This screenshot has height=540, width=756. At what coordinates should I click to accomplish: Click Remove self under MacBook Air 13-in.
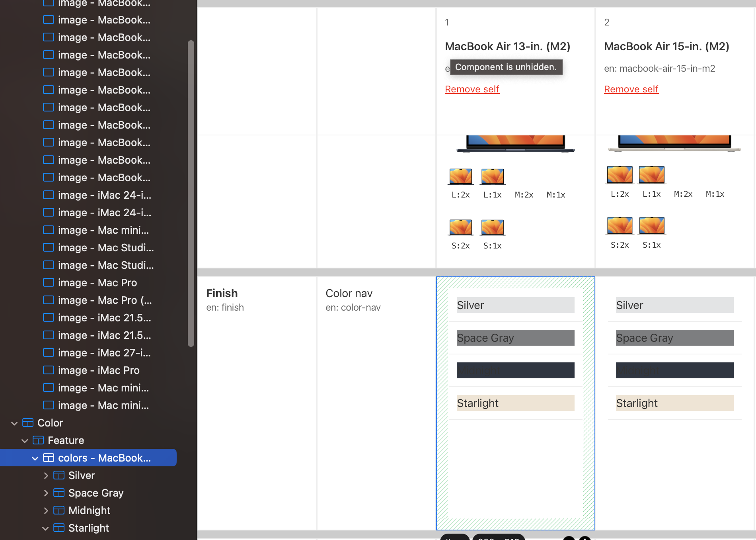472,89
